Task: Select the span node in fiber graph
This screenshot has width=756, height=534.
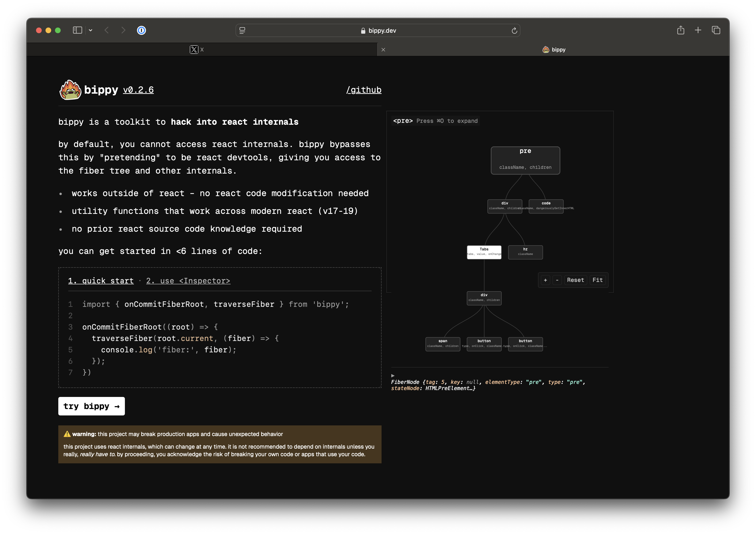Action: tap(442, 344)
